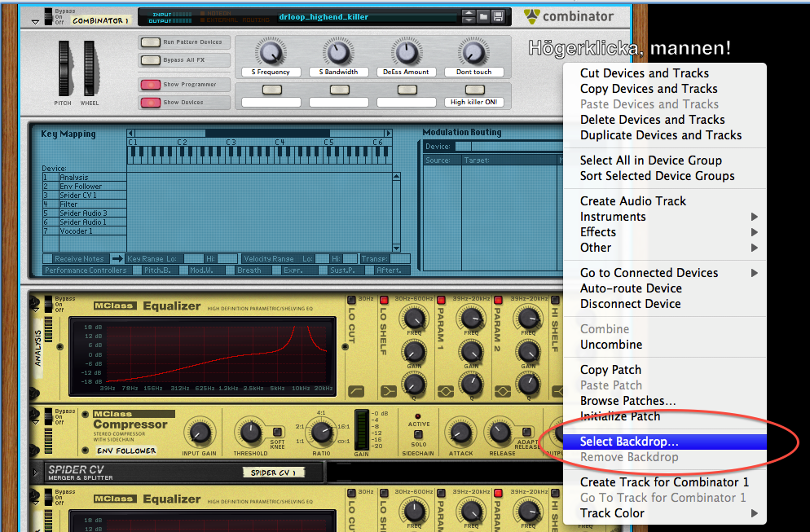Save the Combinator patch with the floppy icon
The height and width of the screenshot is (532, 810).
coord(498,16)
